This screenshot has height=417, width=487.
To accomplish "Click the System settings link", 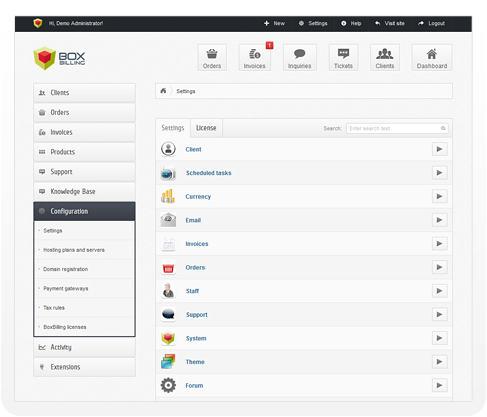I will click(196, 338).
